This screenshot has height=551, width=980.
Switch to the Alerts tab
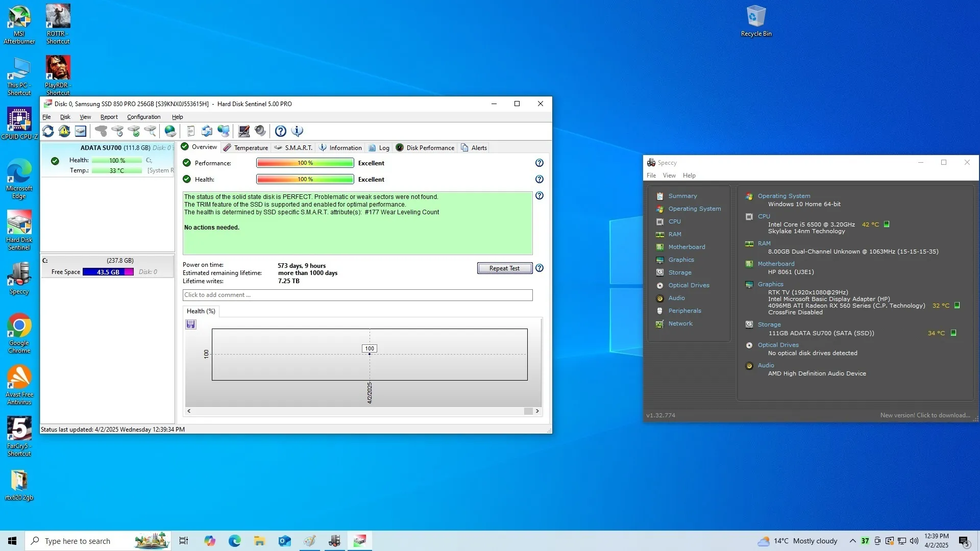pyautogui.click(x=474, y=147)
